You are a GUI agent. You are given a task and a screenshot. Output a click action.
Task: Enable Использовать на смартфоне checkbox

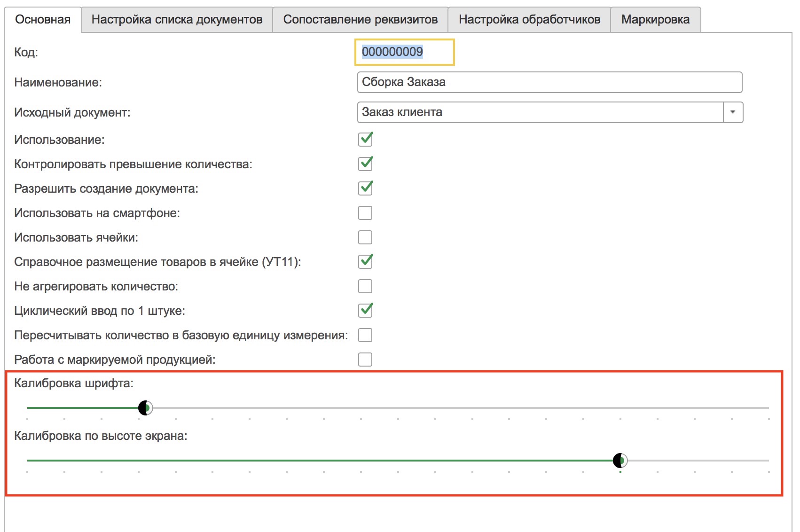coord(365,213)
